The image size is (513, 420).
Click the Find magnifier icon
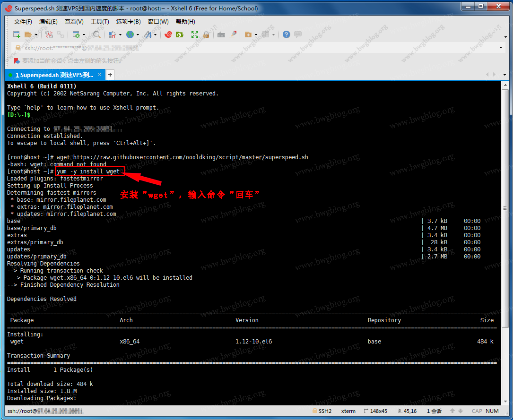pos(97,34)
